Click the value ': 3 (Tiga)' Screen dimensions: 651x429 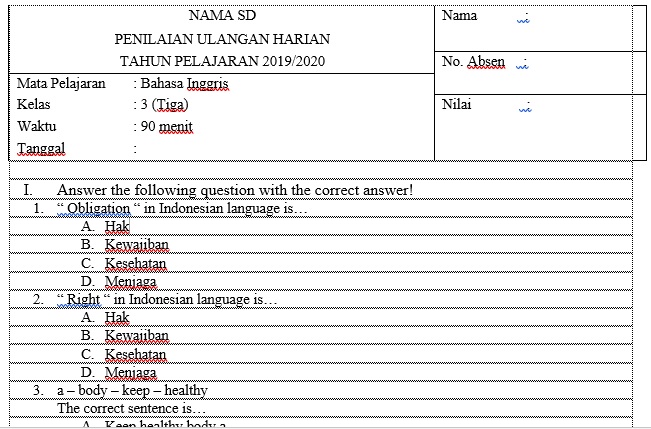161,105
